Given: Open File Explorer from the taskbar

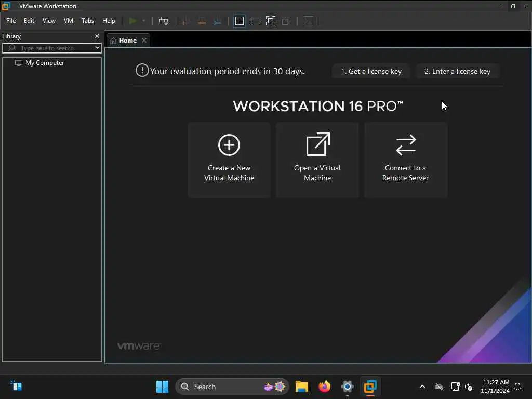Looking at the screenshot, I should pyautogui.click(x=302, y=387).
